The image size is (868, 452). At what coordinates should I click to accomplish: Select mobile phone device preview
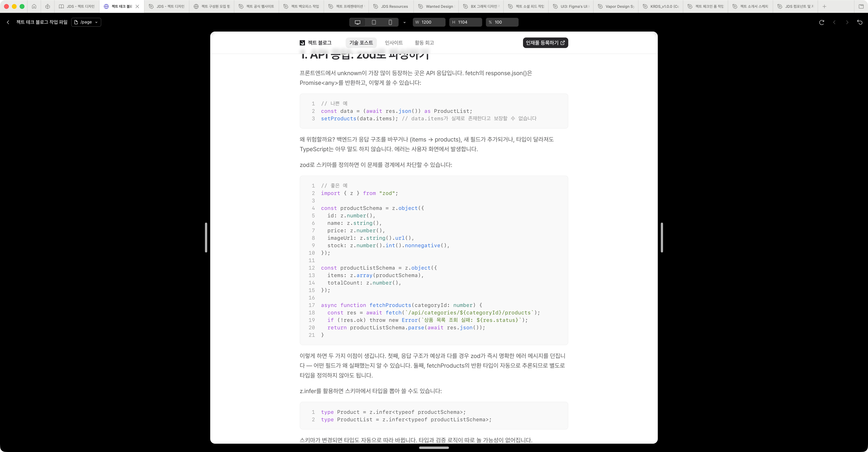[x=390, y=22]
